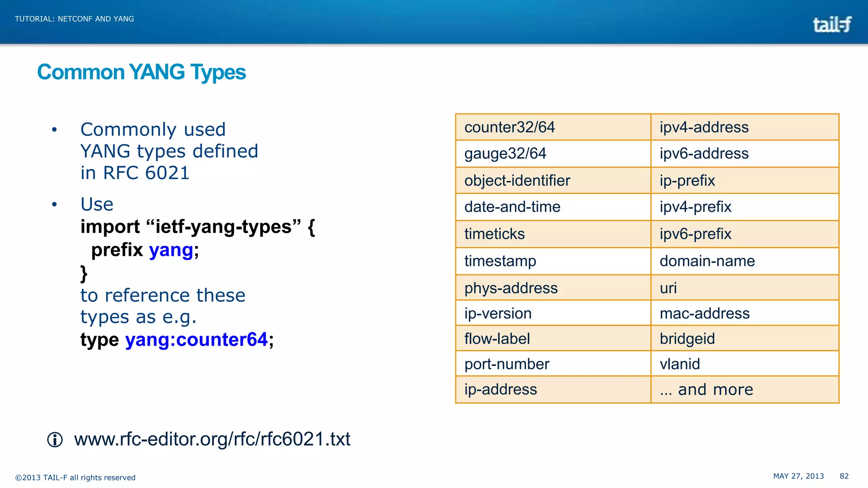Click the tail-f logo
868x488 pixels.
[x=832, y=24]
